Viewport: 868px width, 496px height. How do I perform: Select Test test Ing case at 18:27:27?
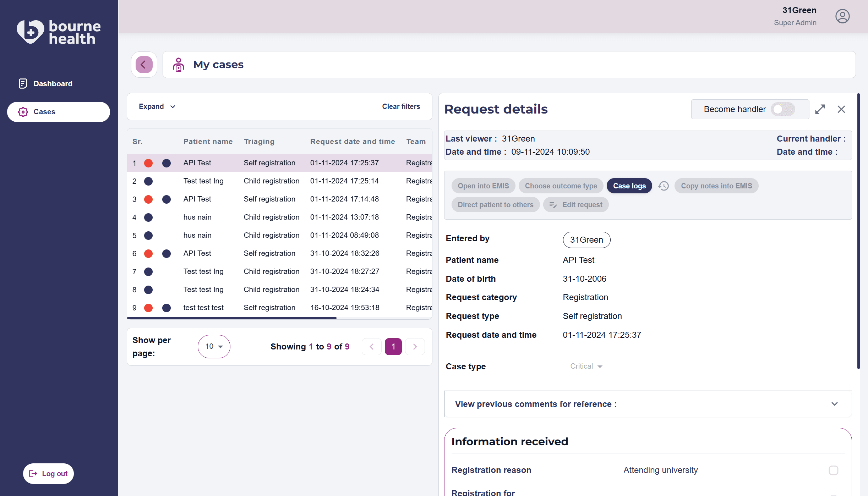point(279,272)
